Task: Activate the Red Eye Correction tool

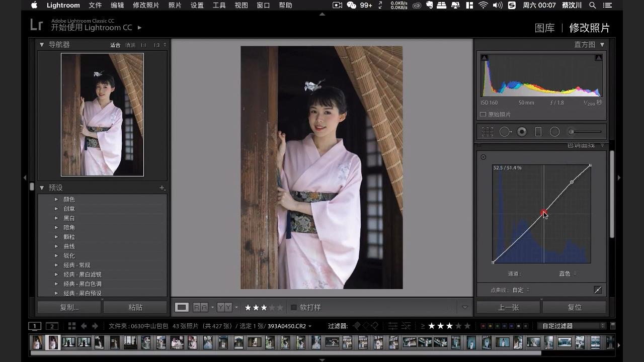Action: pyautogui.click(x=522, y=132)
